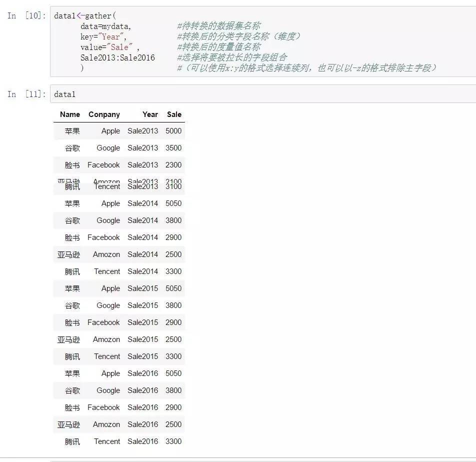Click Facebook's Sale2015 value 2900
The image size is (476, 462).
click(174, 322)
